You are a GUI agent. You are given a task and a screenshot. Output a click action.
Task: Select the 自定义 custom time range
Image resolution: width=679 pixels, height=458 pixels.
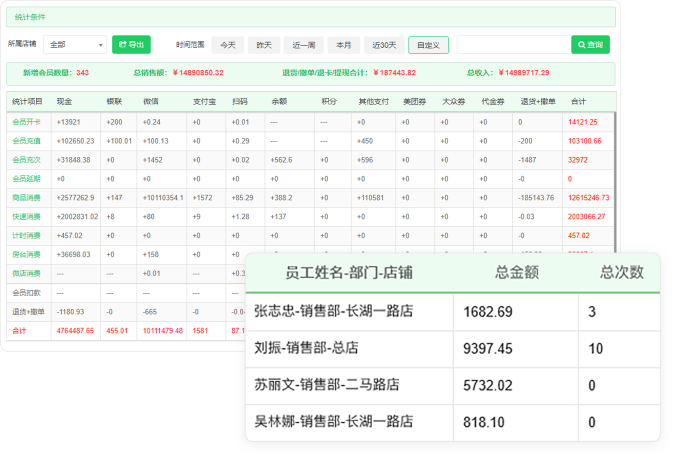(x=428, y=45)
